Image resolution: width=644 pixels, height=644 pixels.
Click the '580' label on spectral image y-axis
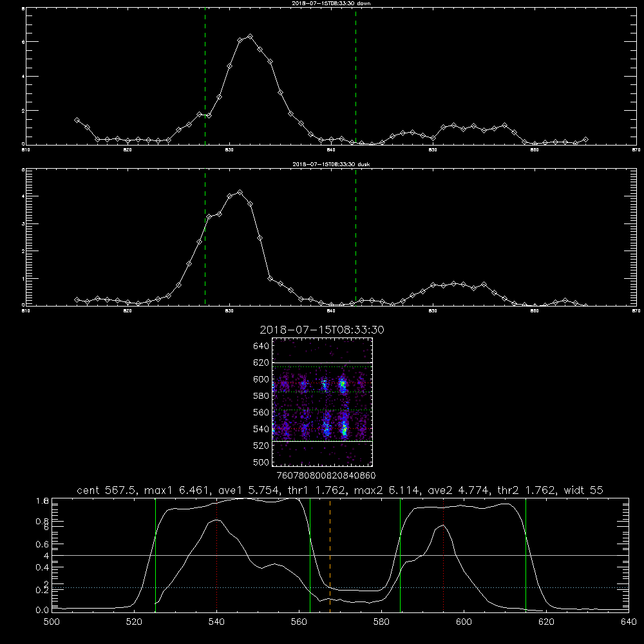[x=261, y=396]
